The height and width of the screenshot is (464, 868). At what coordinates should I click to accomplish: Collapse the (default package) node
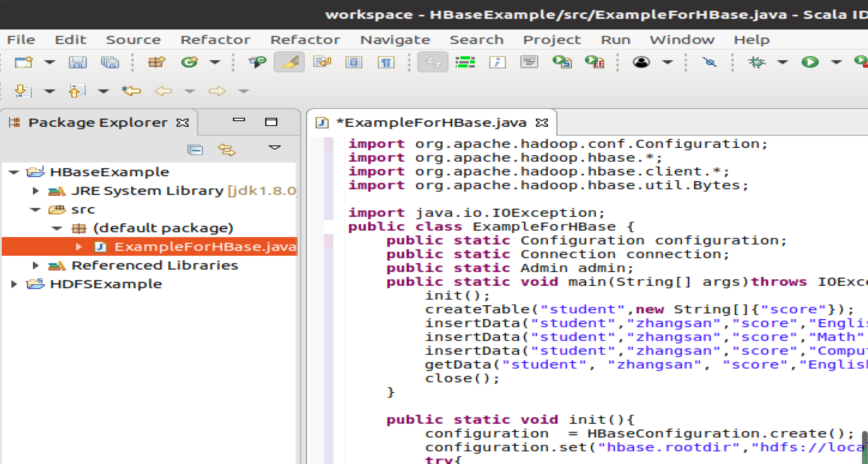pos(57,228)
